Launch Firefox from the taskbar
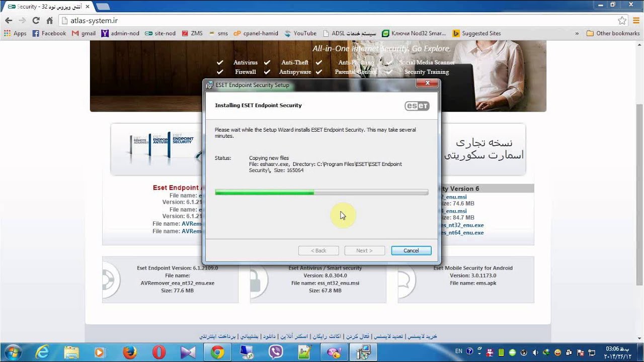The image size is (644, 362). tap(130, 352)
